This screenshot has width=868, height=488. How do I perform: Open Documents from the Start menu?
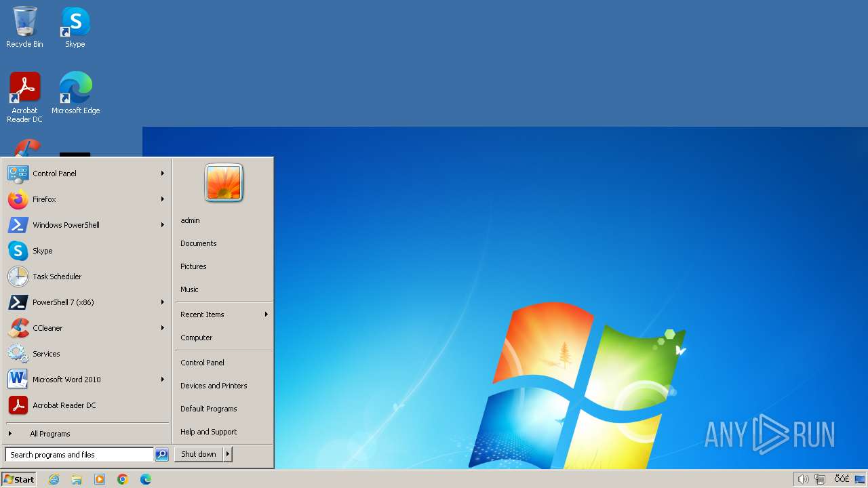coord(224,243)
